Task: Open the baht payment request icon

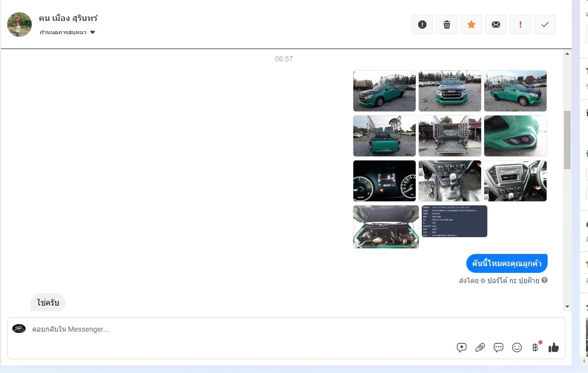Action: click(x=535, y=347)
